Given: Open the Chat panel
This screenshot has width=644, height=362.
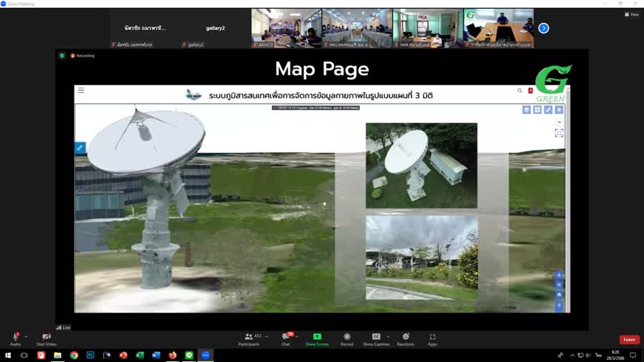Looking at the screenshot, I should coord(286,339).
